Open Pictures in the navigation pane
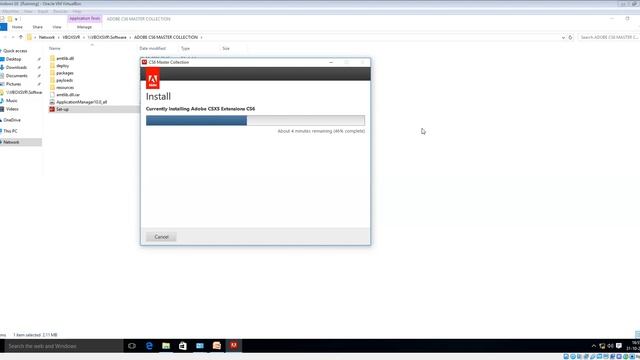This screenshot has width=640, height=360. [x=13, y=84]
